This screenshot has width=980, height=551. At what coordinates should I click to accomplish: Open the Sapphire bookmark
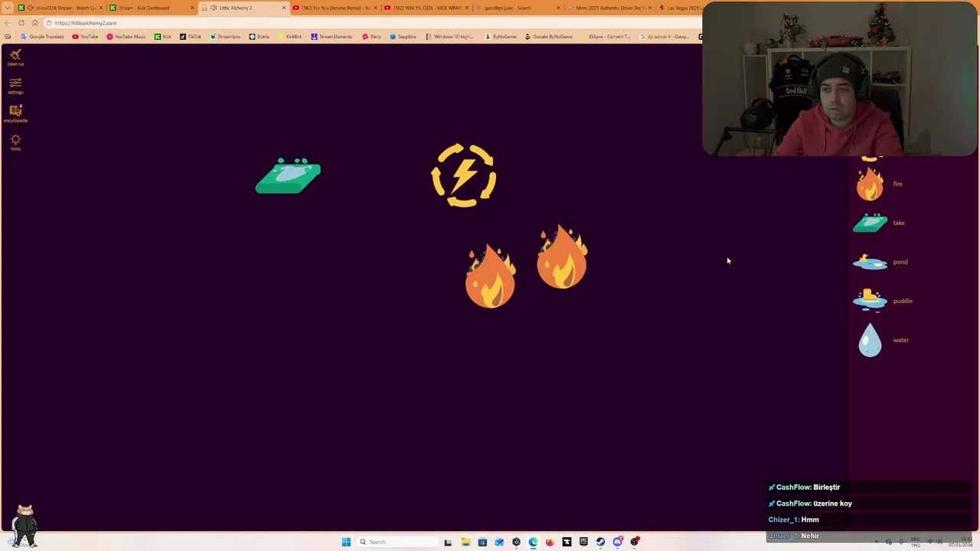coord(403,37)
